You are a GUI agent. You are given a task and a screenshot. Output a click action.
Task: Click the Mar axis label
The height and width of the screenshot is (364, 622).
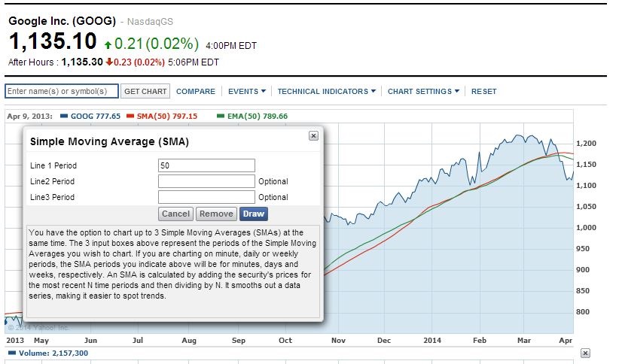click(524, 340)
